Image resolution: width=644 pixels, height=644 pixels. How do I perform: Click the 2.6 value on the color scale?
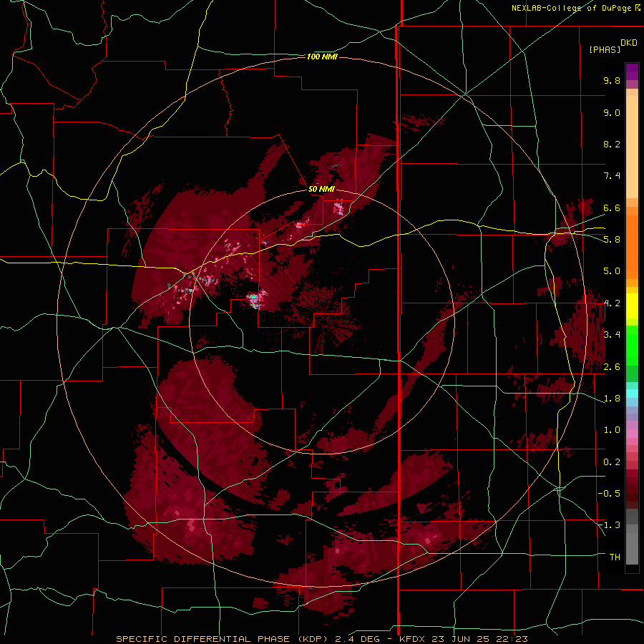coord(612,367)
